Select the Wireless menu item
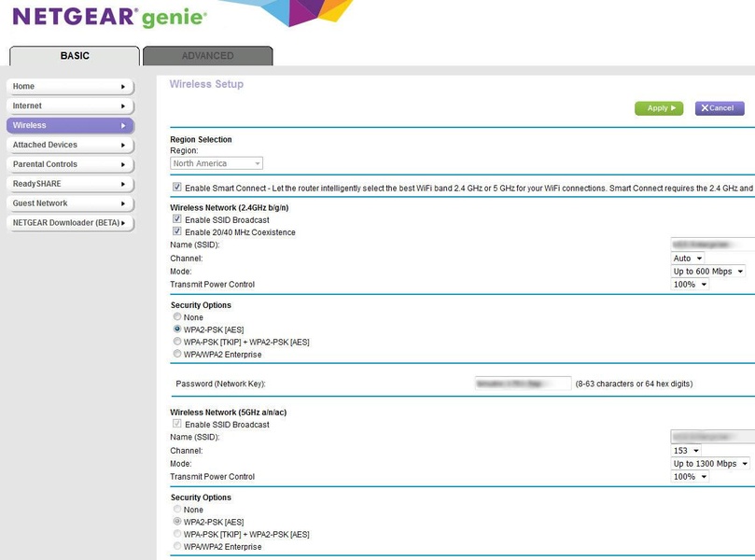Screen dimensions: 755x560 point(70,125)
